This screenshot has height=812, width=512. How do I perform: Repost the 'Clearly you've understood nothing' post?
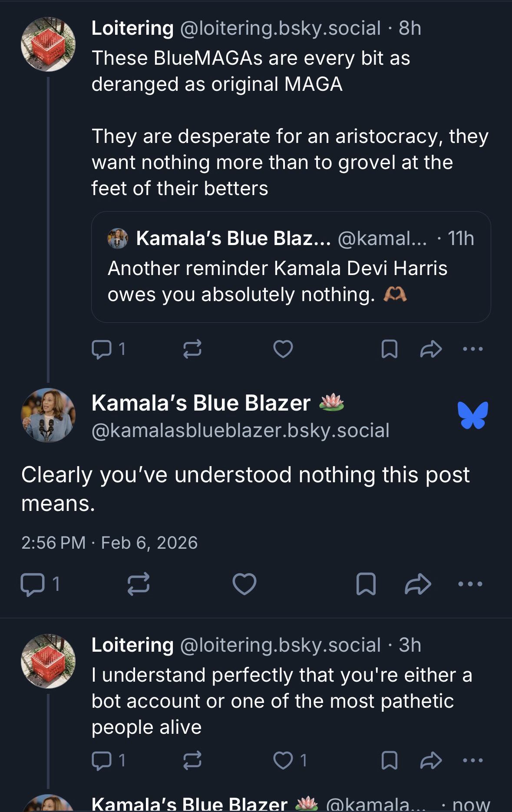[x=139, y=584]
